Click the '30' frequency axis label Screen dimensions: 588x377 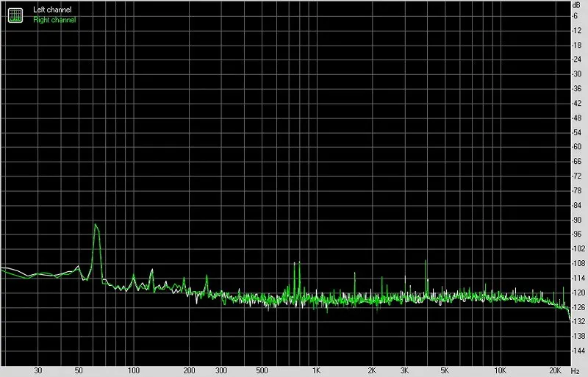[x=38, y=371]
